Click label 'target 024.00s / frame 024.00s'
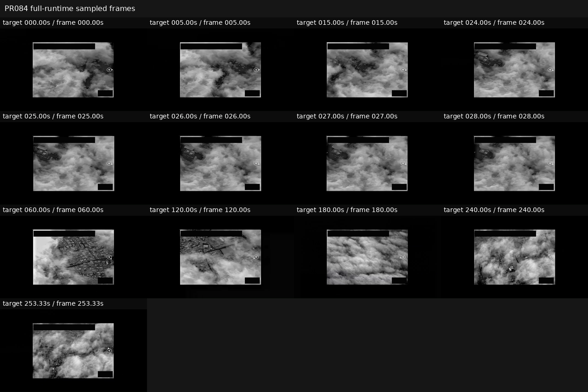 (x=494, y=22)
